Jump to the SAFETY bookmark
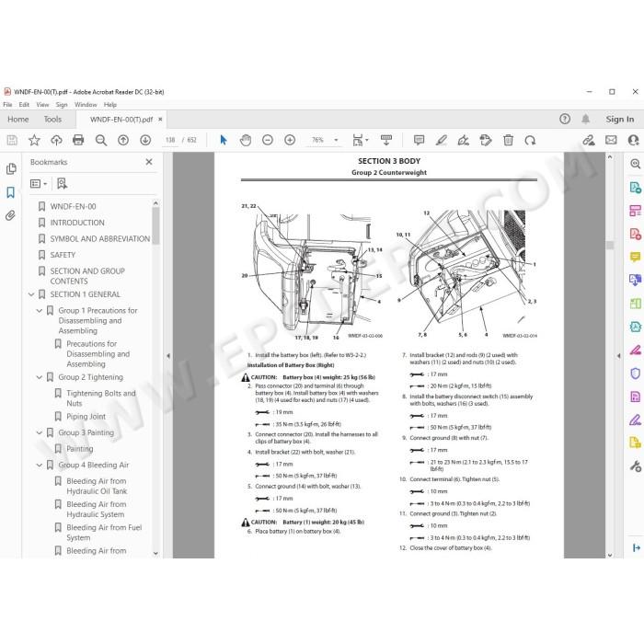Viewport: 644px width, 644px height. click(x=63, y=255)
